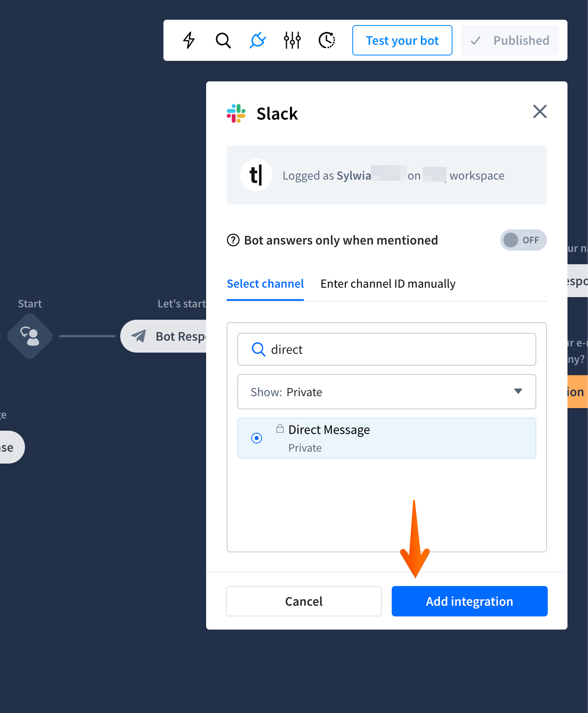The height and width of the screenshot is (713, 588).
Task: Click the paper plane icon on Bot Response
Action: [139, 336]
